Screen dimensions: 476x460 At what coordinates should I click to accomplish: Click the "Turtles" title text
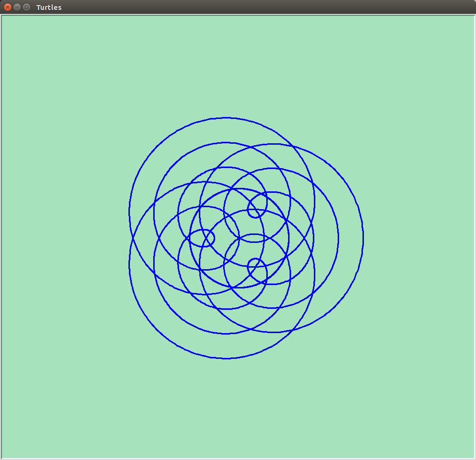click(49, 7)
